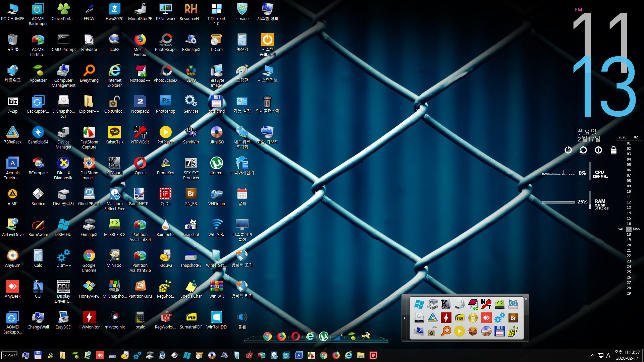This screenshot has height=362, width=644.
Task: Open the Everything search desktop icon
Action: (x=89, y=74)
